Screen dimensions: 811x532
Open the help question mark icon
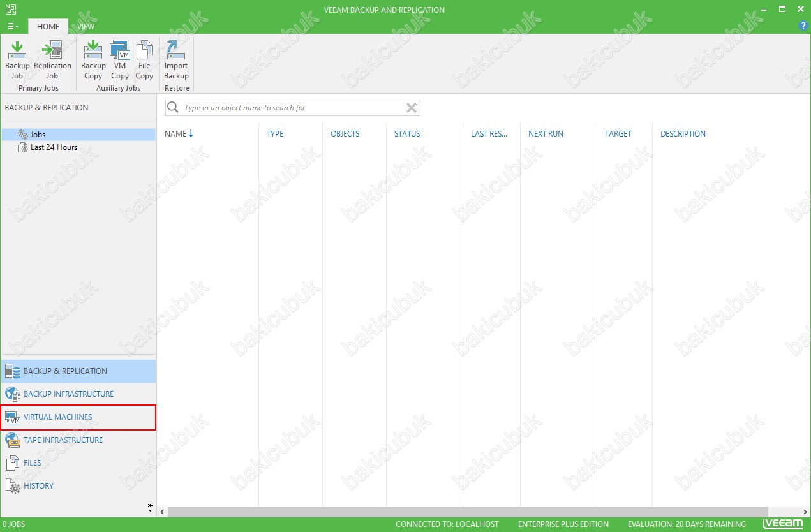click(803, 26)
